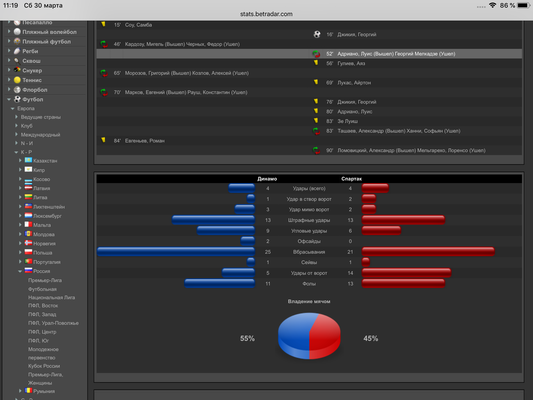Viewport: 533px width, 400px height.
Task: Click the Мальта flag icon
Action: [28, 224]
